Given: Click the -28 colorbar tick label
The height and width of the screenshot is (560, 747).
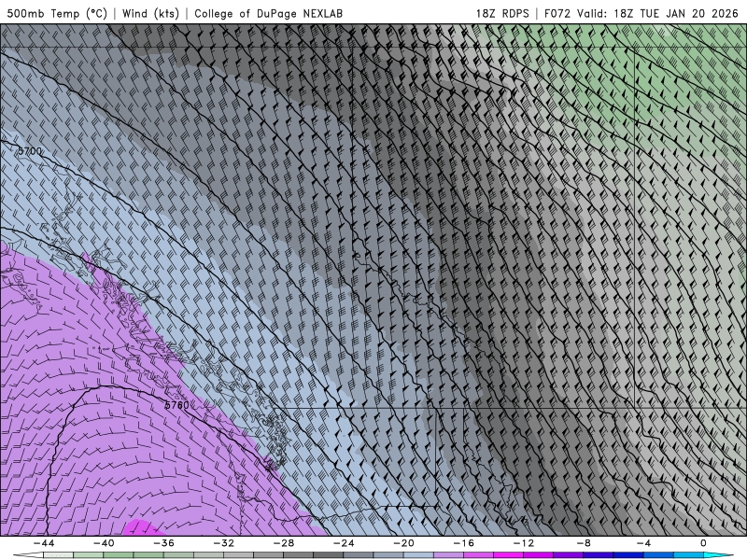Looking at the screenshot, I should [284, 543].
